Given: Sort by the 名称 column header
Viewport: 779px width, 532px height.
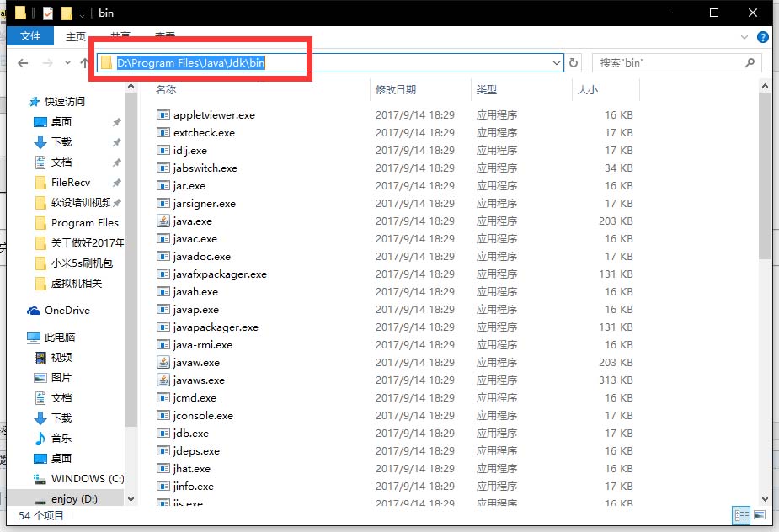Looking at the screenshot, I should 166,89.
